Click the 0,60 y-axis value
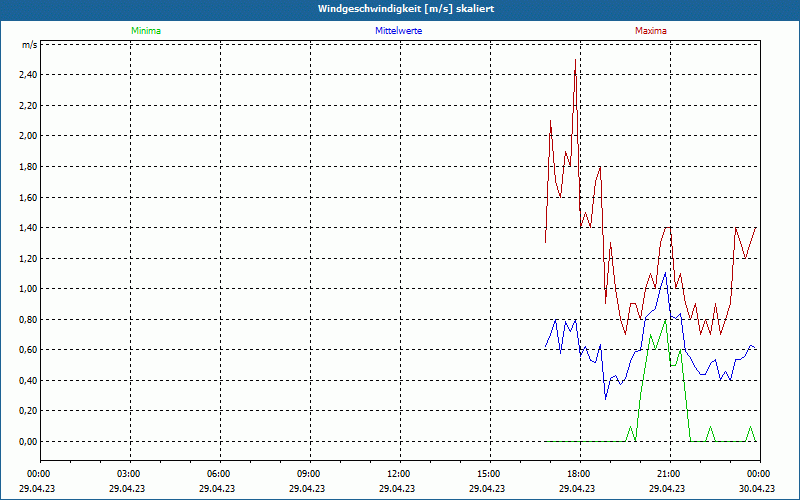The width and height of the screenshot is (800, 500). pyautogui.click(x=28, y=350)
